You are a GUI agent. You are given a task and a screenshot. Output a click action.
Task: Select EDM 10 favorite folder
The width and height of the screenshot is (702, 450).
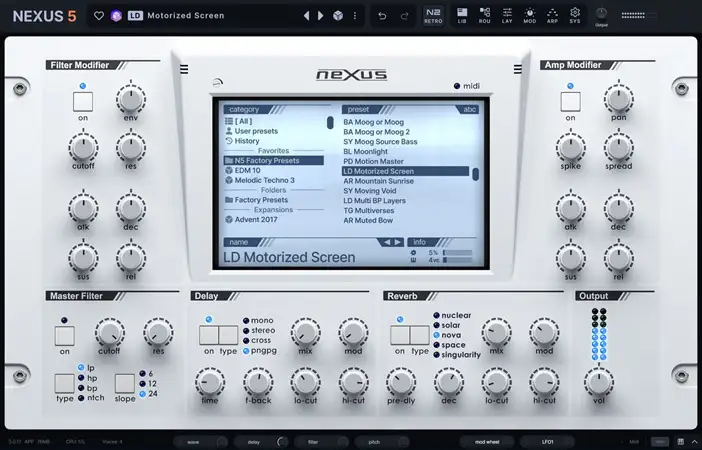point(274,171)
